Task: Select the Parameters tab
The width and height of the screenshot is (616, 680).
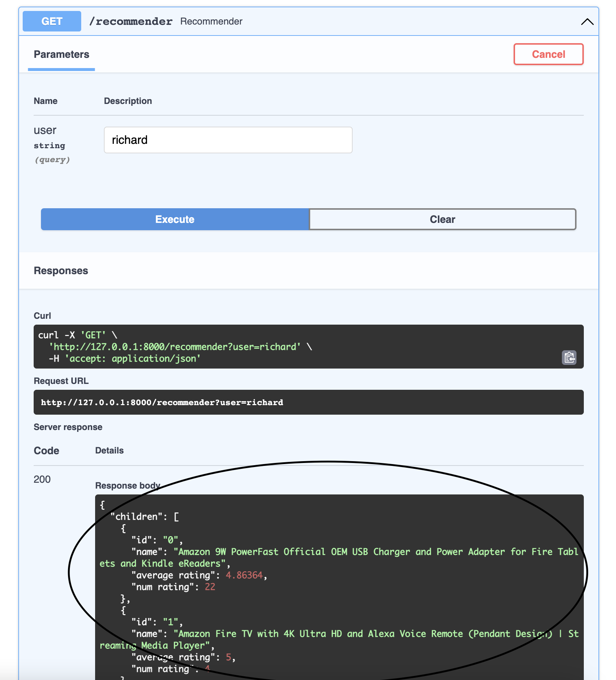Action: pyautogui.click(x=61, y=55)
